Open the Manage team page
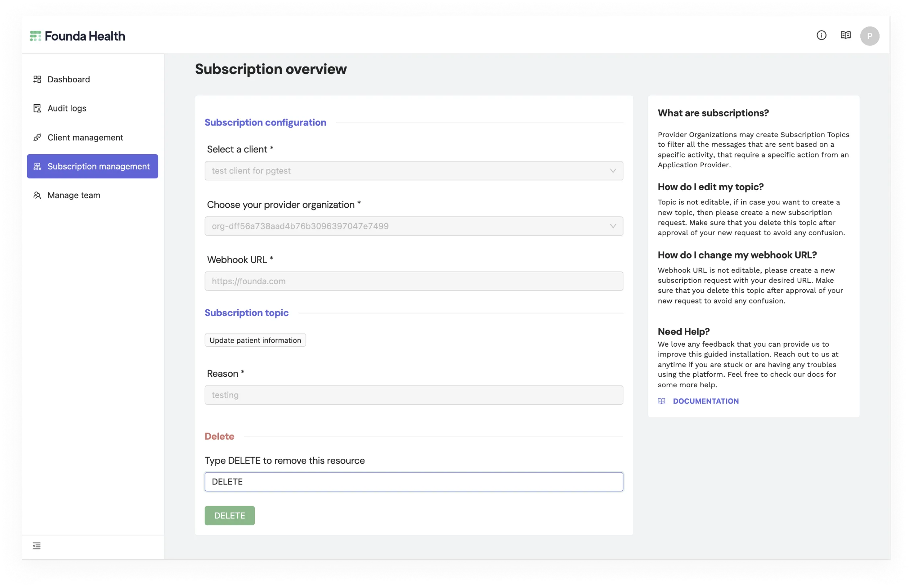 pyautogui.click(x=93, y=196)
